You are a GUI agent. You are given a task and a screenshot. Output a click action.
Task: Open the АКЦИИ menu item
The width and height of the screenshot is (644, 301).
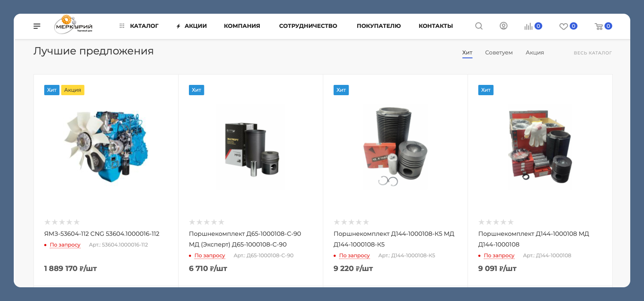tap(191, 26)
